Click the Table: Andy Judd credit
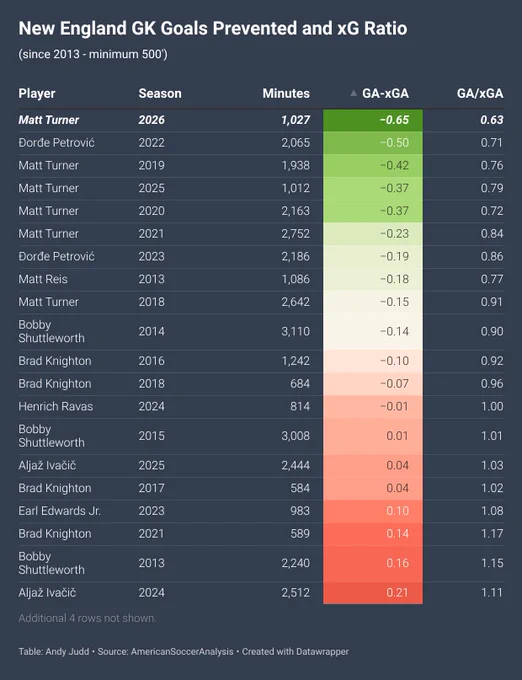Image resolution: width=522 pixels, height=680 pixels. click(x=54, y=651)
